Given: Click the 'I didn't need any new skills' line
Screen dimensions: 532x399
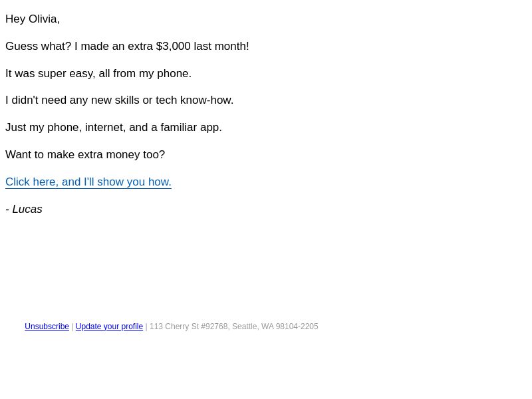Looking at the screenshot, I should pyautogui.click(x=120, y=100).
